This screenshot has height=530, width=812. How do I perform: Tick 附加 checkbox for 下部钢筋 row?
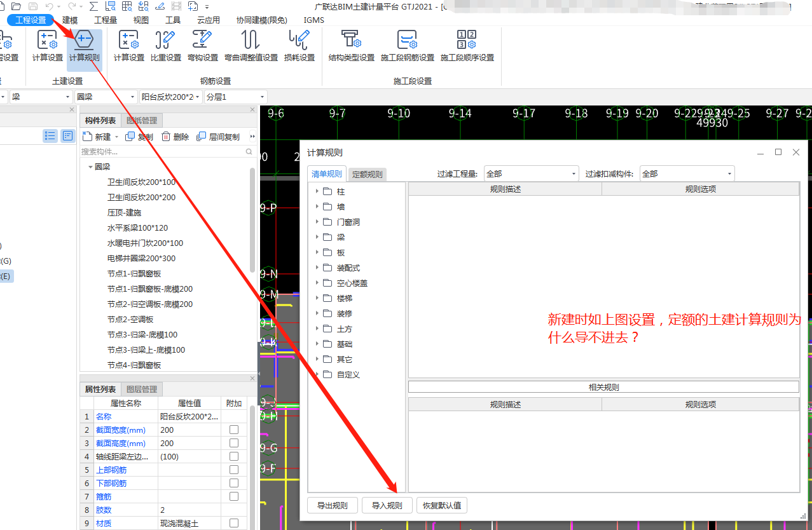coord(234,483)
